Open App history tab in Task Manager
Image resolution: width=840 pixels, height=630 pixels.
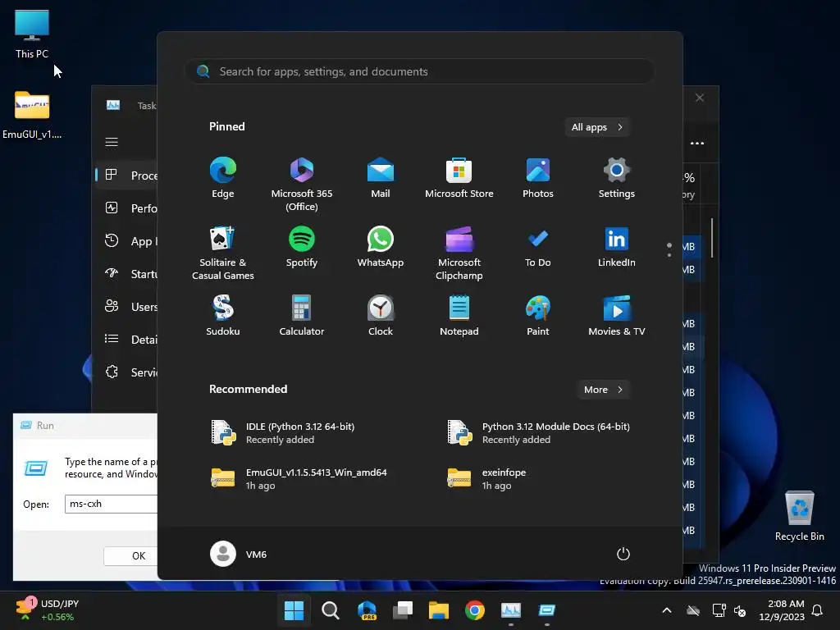pos(127,241)
